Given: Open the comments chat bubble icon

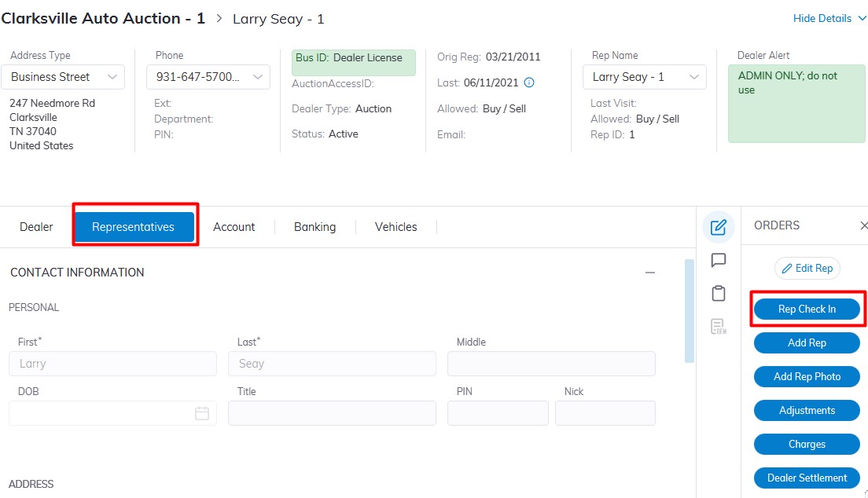Looking at the screenshot, I should (x=718, y=260).
